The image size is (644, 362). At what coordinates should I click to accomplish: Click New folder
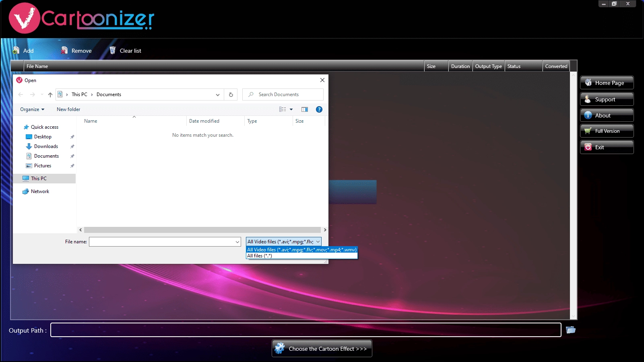click(68, 109)
